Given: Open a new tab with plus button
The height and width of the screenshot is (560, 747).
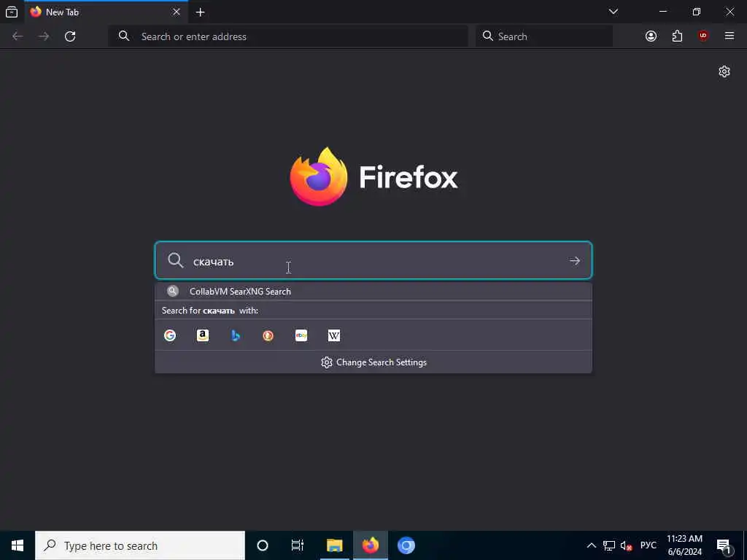Looking at the screenshot, I should click(200, 12).
